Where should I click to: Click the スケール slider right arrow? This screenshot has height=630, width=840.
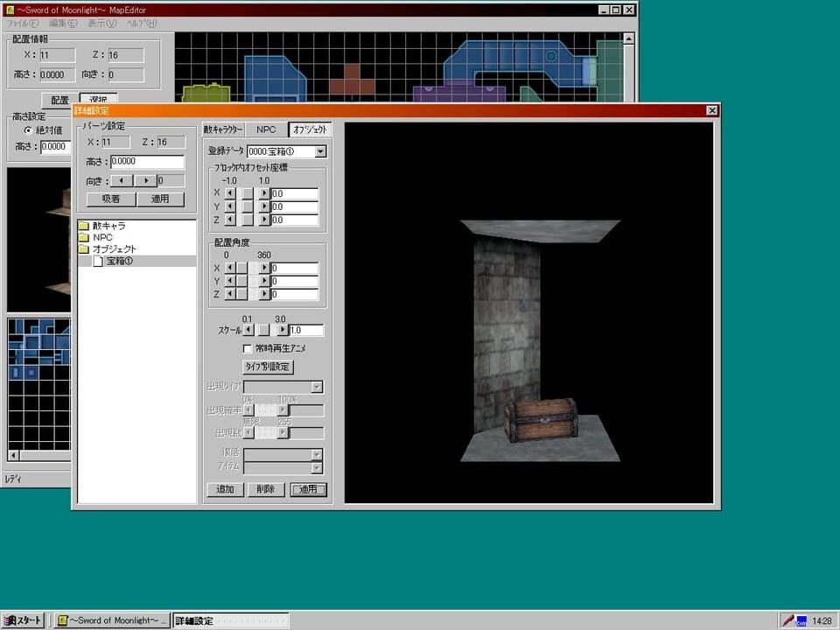(283, 329)
